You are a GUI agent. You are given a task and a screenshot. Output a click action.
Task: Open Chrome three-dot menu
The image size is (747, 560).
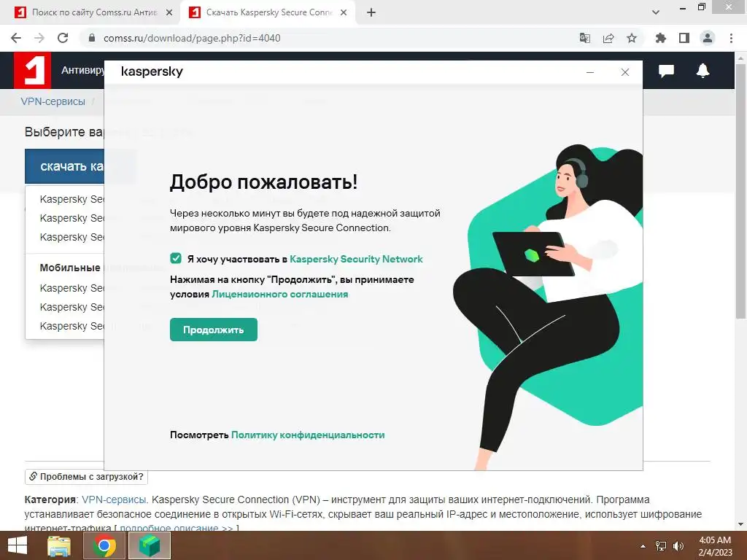click(731, 38)
